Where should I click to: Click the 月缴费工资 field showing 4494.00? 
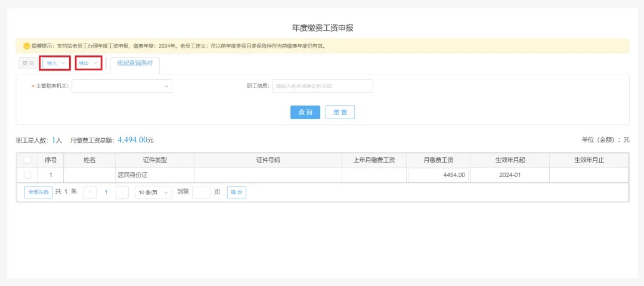tap(438, 175)
